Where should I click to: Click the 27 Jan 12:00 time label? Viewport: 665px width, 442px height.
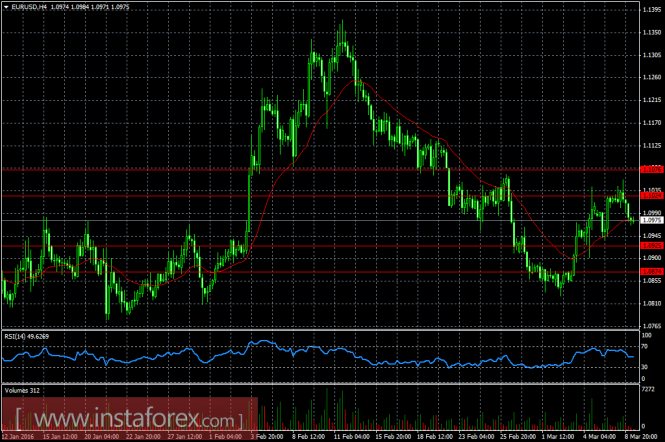(x=184, y=436)
